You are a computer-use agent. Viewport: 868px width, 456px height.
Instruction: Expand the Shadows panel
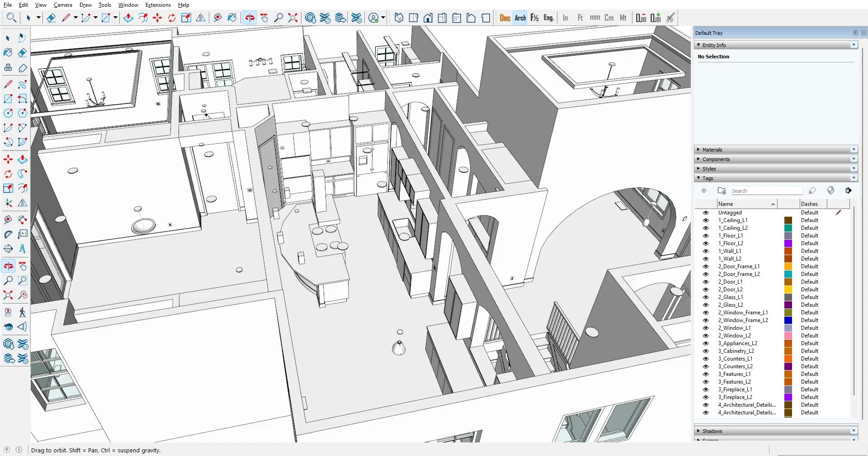point(712,431)
